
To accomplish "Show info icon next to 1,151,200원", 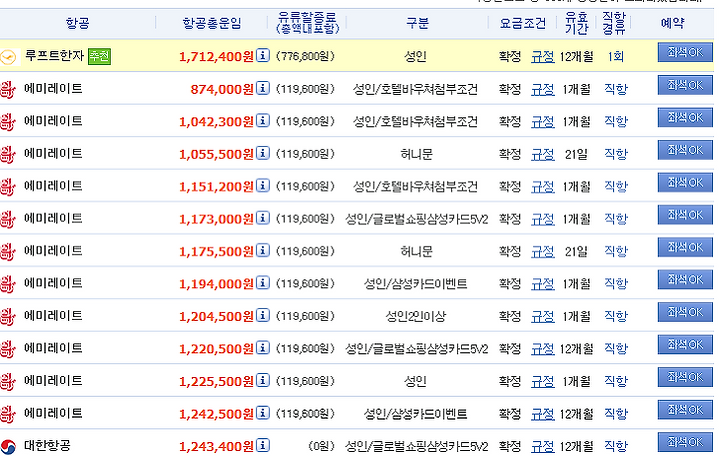I will [x=263, y=185].
